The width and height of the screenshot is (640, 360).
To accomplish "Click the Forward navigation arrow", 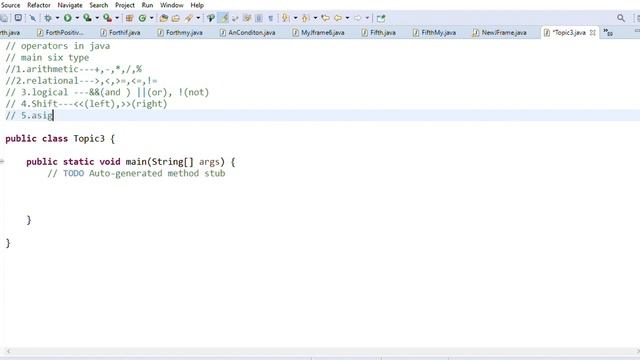I will click(358, 18).
